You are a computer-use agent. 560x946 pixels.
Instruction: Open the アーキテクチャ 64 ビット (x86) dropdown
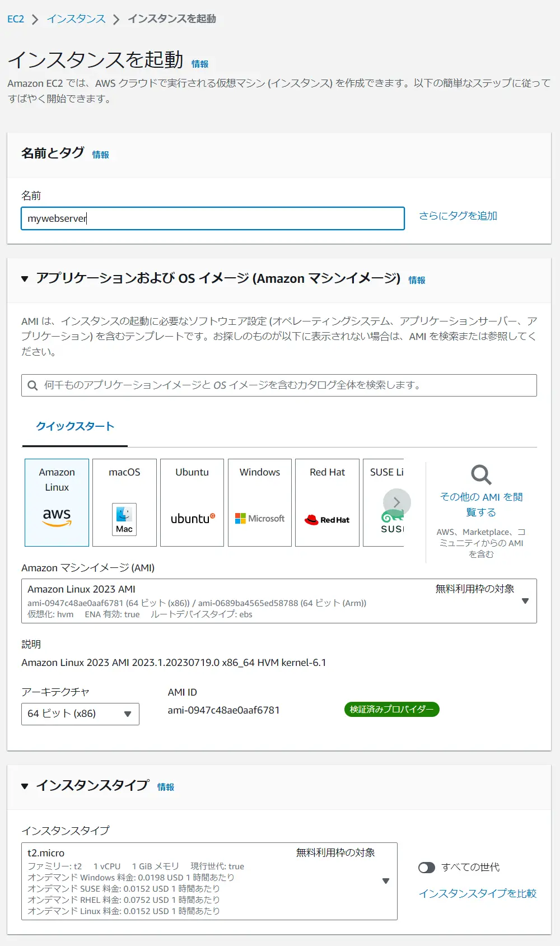pyautogui.click(x=80, y=714)
